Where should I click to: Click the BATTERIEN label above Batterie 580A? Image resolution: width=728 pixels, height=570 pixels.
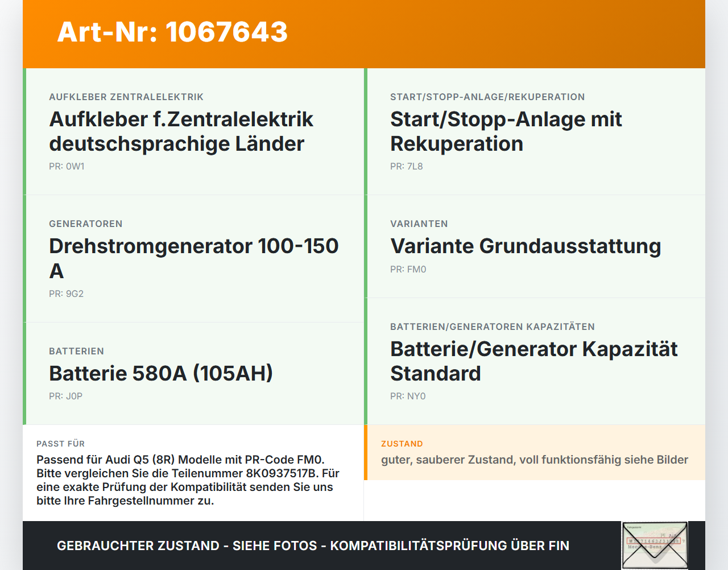(77, 352)
